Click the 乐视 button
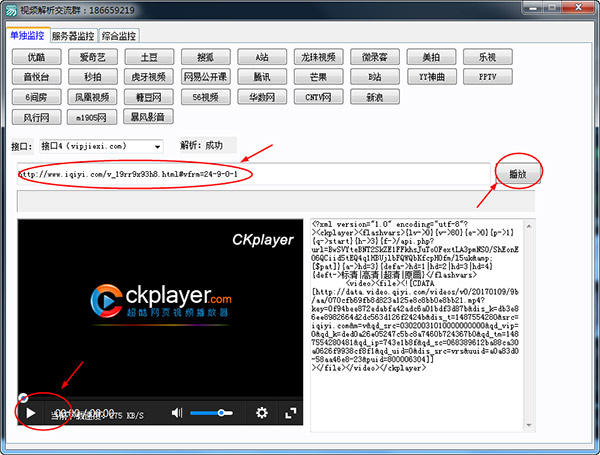The width and height of the screenshot is (600, 455). [x=488, y=57]
